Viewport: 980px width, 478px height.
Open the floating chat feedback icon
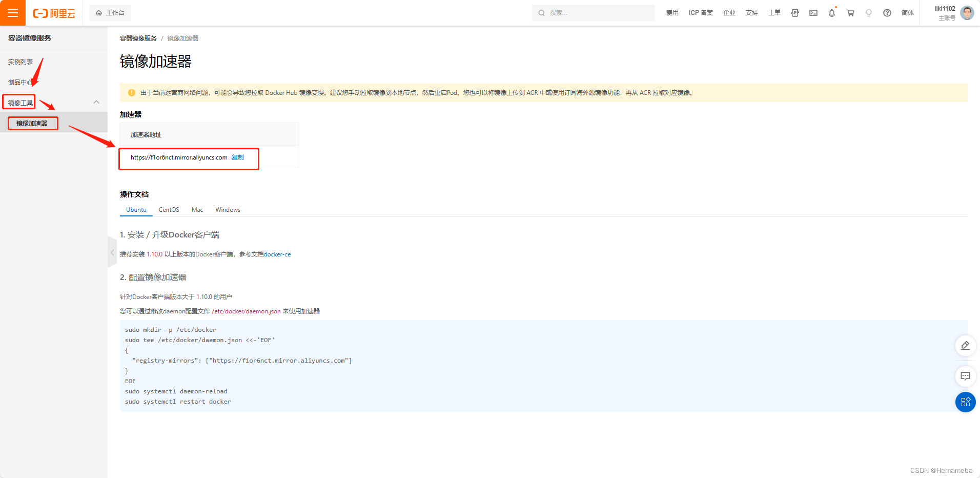[x=965, y=376]
